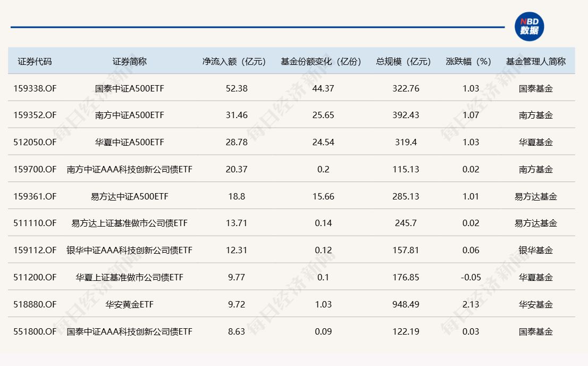Screen dimensions: 588x366
Task: Select security code 159338.OF
Action: click(x=35, y=88)
